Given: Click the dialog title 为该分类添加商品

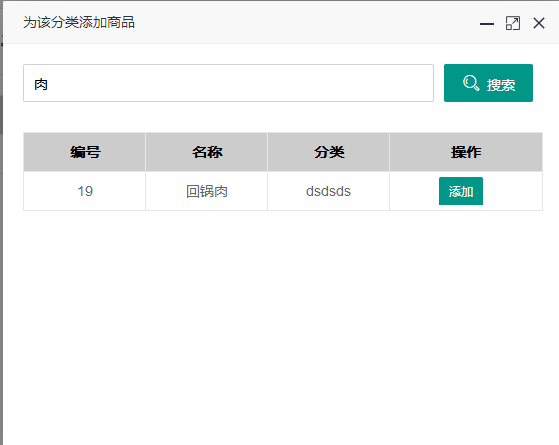Looking at the screenshot, I should click(x=79, y=22).
